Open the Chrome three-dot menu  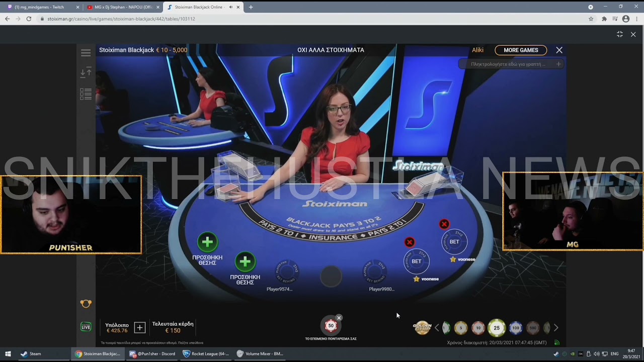pos(636,19)
